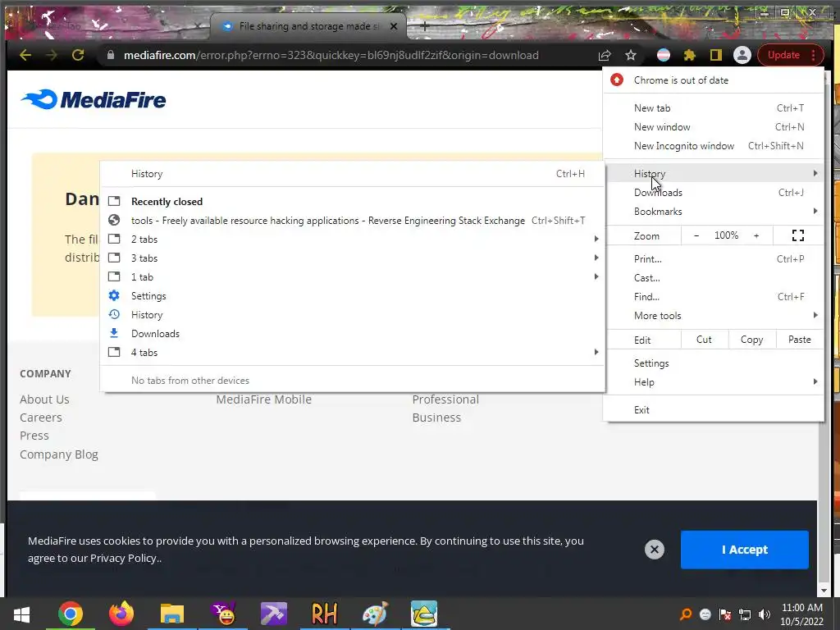Click the Careers footer link

pos(41,418)
